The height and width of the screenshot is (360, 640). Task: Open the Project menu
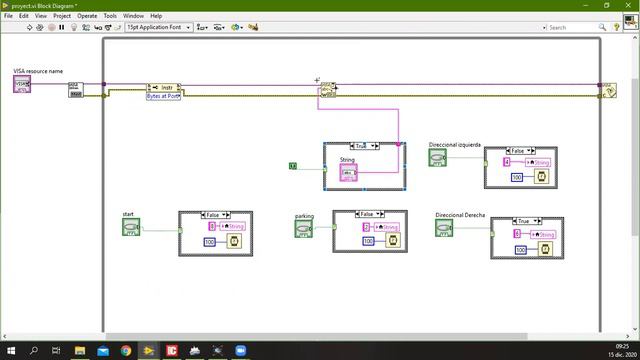[62, 16]
